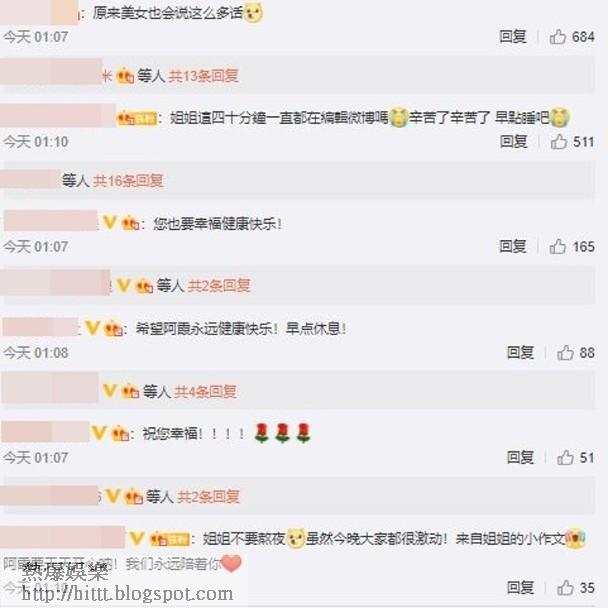Click the verified V badge on 您也要幸福健康快乐 comment
Screen dimensions: 608x608
110,223
